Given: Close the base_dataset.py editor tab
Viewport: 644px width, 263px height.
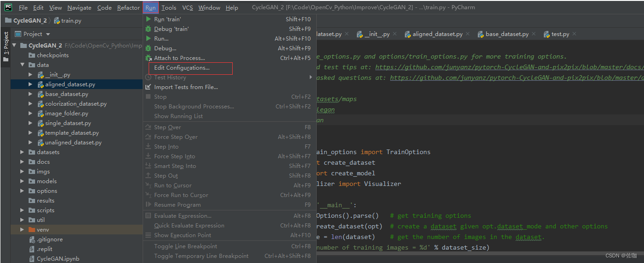Looking at the screenshot, I should 534,34.
